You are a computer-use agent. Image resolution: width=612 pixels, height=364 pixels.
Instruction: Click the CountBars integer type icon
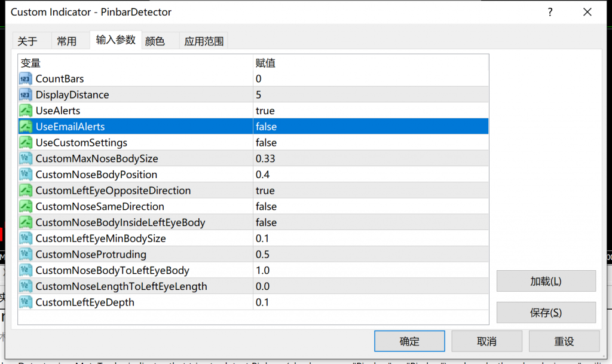pyautogui.click(x=26, y=79)
